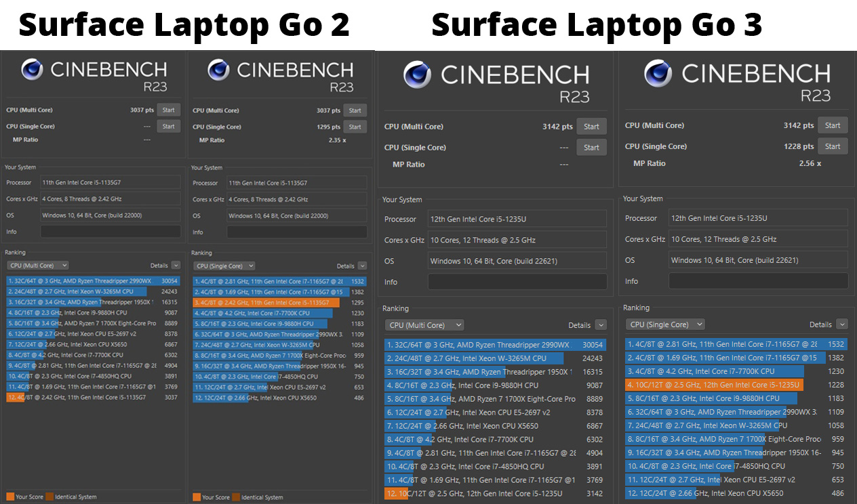Image resolution: width=857 pixels, height=504 pixels.
Task: Expand Details arrow in Go 3 multi core ranking
Action: point(601,325)
